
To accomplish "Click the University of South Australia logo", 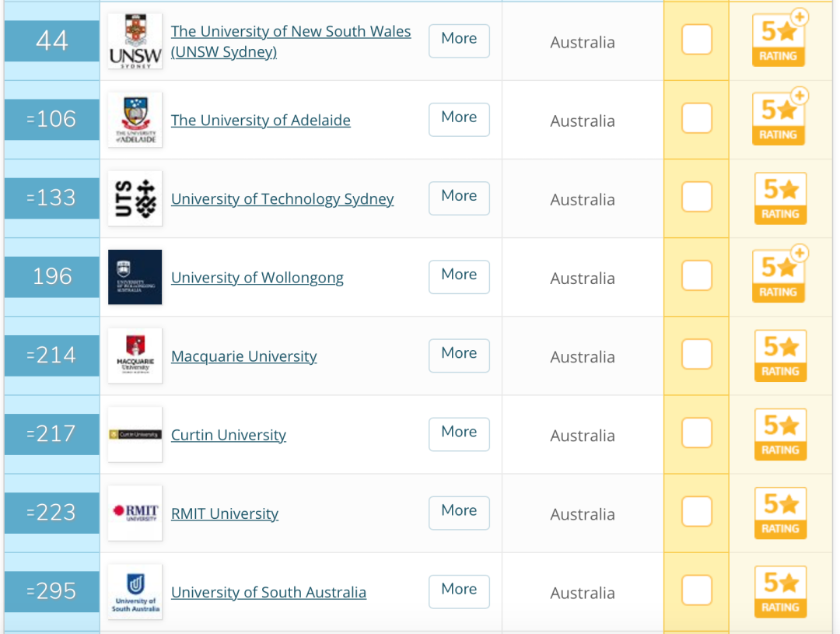I will click(135, 591).
